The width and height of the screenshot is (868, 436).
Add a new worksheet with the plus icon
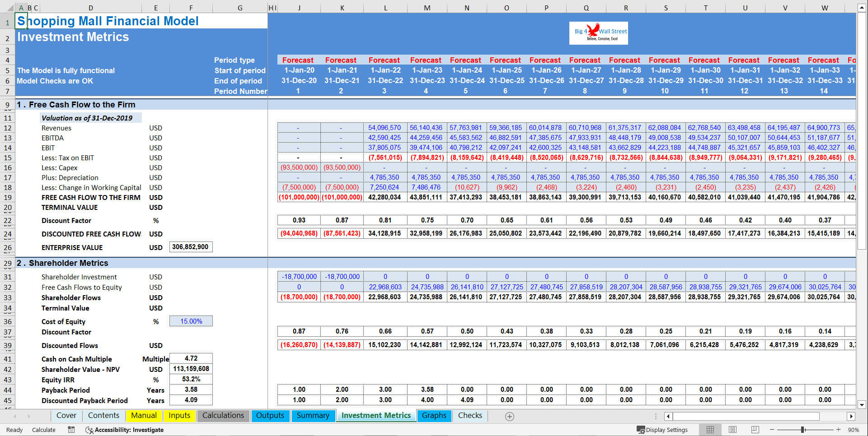tap(510, 416)
